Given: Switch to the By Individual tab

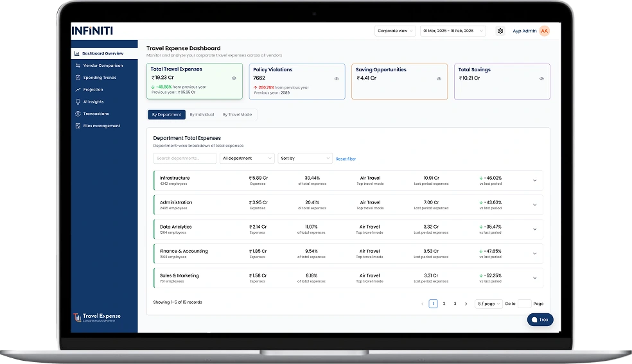Looking at the screenshot, I should (202, 115).
